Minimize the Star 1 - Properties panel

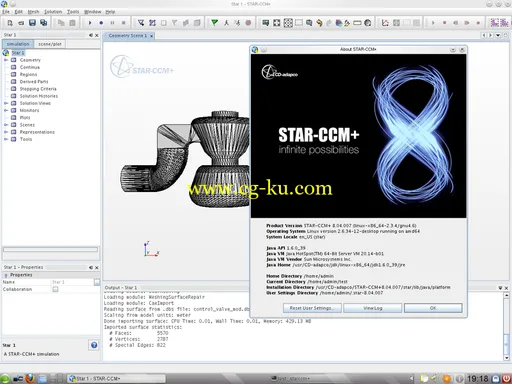point(91,267)
